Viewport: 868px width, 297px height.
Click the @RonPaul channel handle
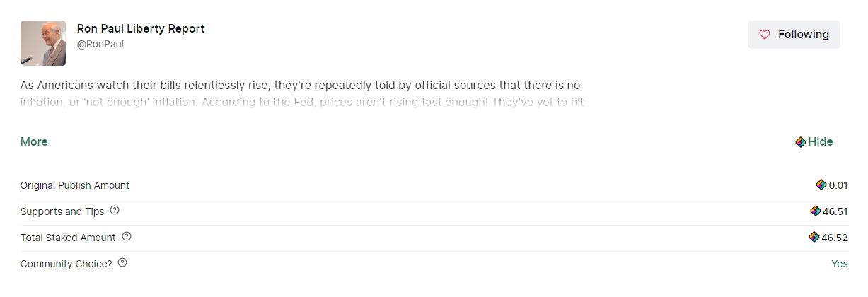point(100,44)
